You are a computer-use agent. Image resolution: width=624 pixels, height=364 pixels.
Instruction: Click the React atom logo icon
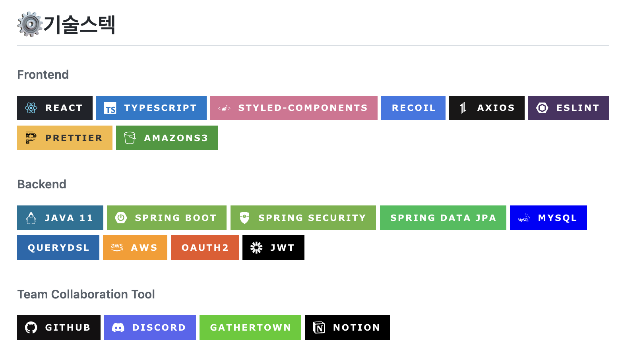[31, 108]
